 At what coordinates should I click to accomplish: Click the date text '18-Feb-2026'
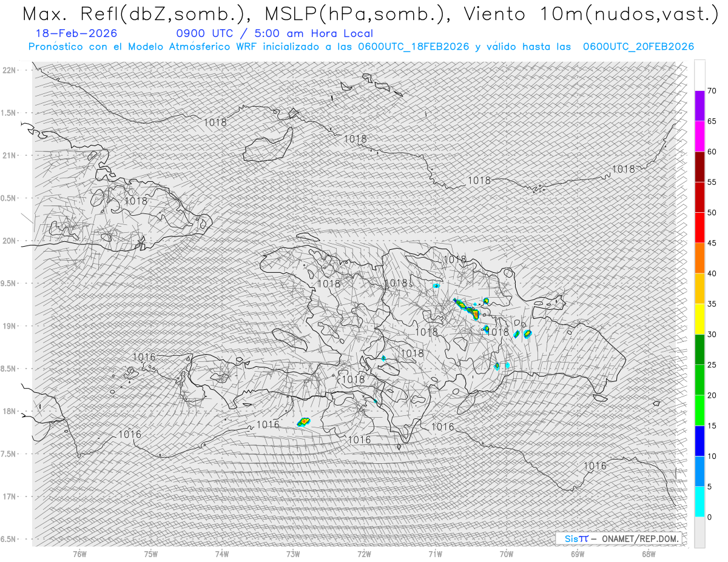click(77, 33)
